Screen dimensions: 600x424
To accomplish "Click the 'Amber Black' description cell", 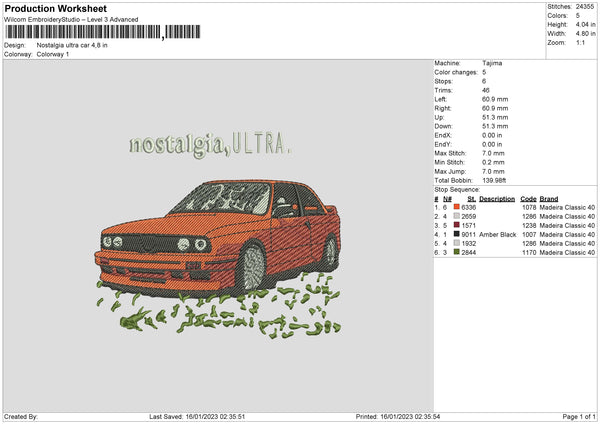I will (498, 234).
